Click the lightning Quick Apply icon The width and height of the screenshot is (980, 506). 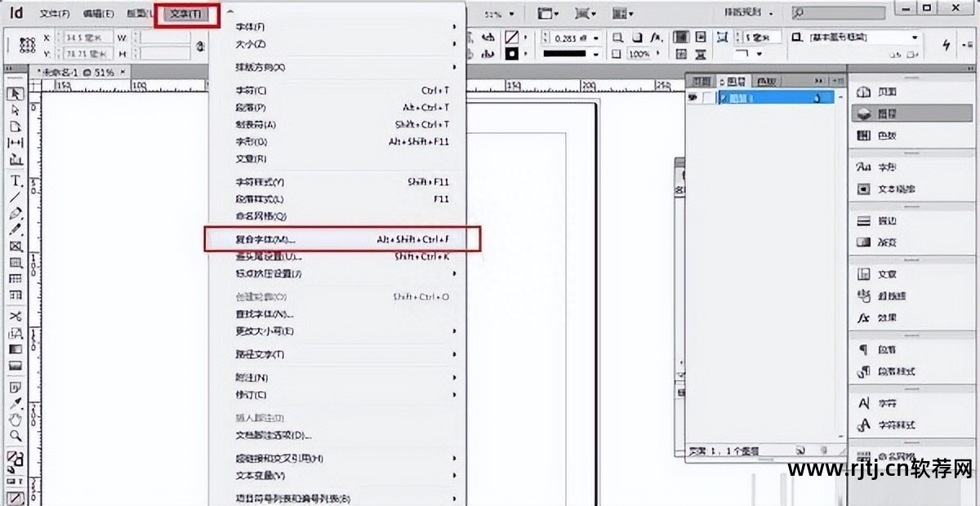point(947,45)
